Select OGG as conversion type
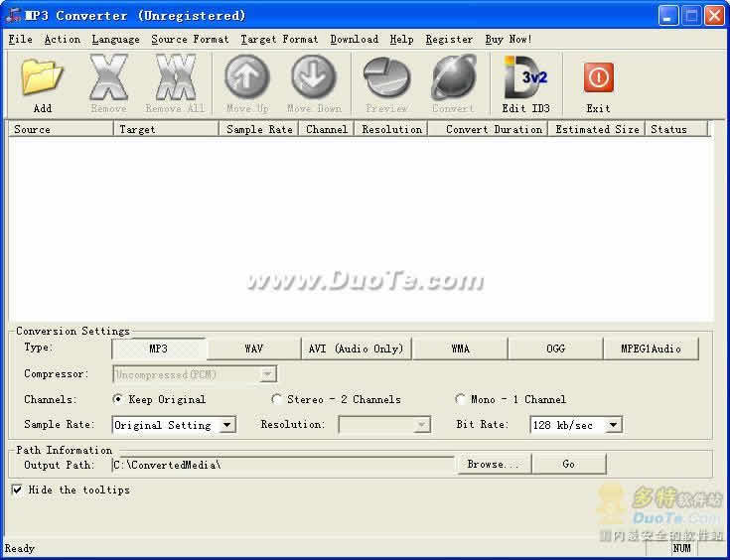This screenshot has width=730, height=560. pos(555,349)
